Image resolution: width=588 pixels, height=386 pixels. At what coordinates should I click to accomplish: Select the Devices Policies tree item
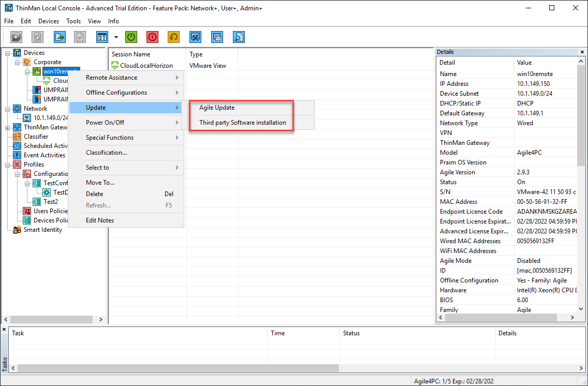point(51,220)
